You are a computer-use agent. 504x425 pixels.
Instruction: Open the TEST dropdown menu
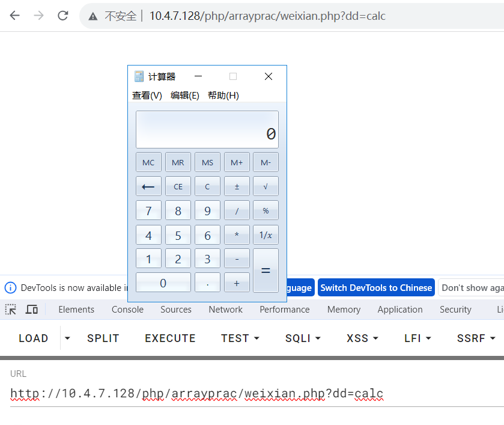[240, 338]
